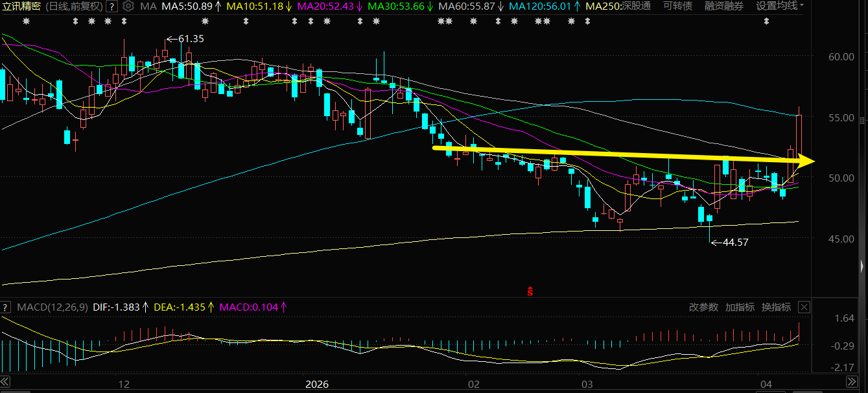Click the 1.64 MACD axis label
Viewport: 868px width, 393px height.
click(844, 318)
